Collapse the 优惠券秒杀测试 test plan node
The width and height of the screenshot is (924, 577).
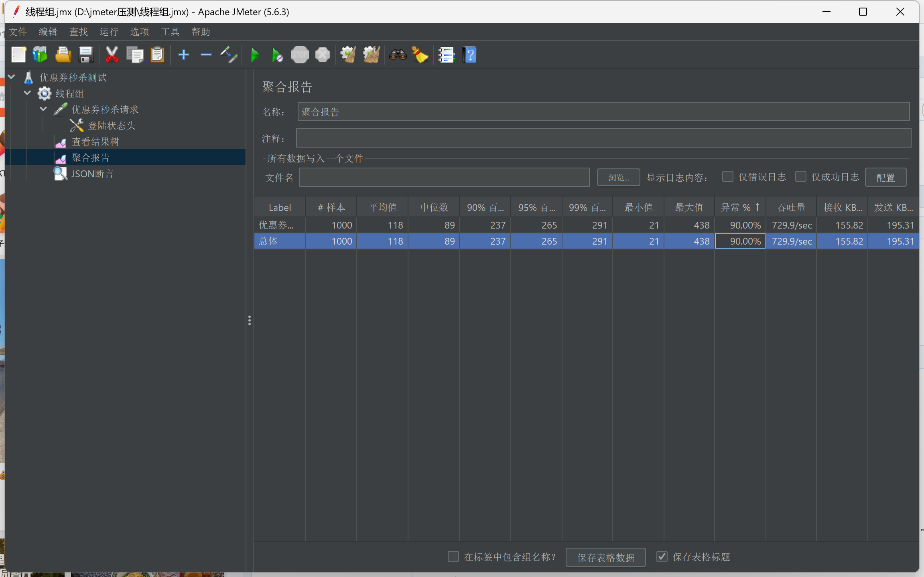[x=12, y=77]
